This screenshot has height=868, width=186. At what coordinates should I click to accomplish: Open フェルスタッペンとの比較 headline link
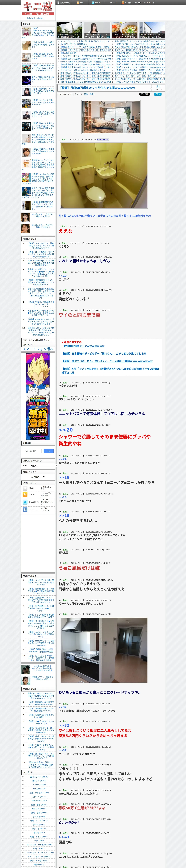pyautogui.click(x=85, y=41)
